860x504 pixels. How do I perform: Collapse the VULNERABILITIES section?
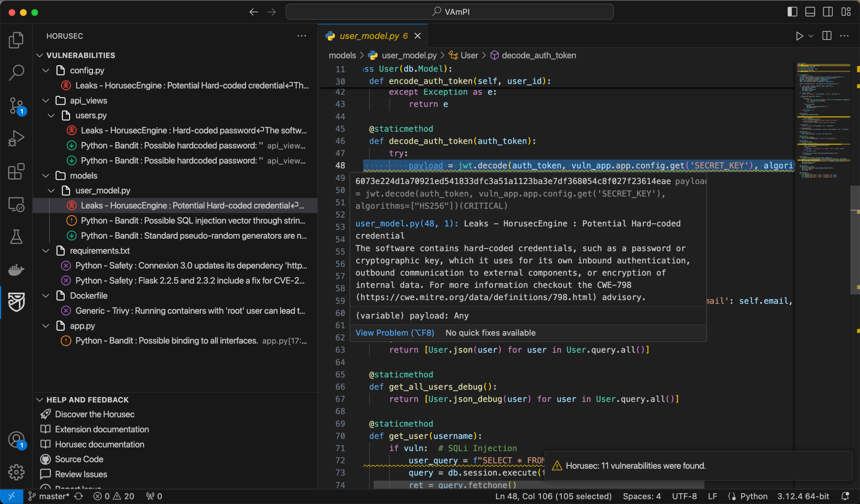pyautogui.click(x=40, y=55)
